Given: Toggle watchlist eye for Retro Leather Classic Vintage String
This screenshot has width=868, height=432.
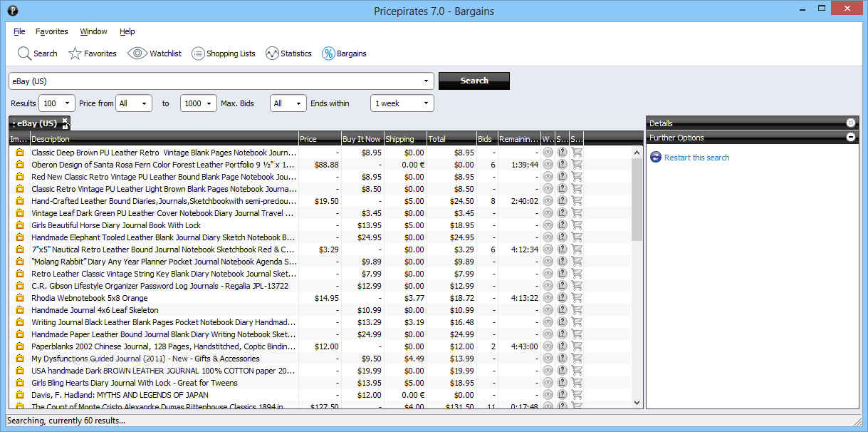Looking at the screenshot, I should point(548,274).
